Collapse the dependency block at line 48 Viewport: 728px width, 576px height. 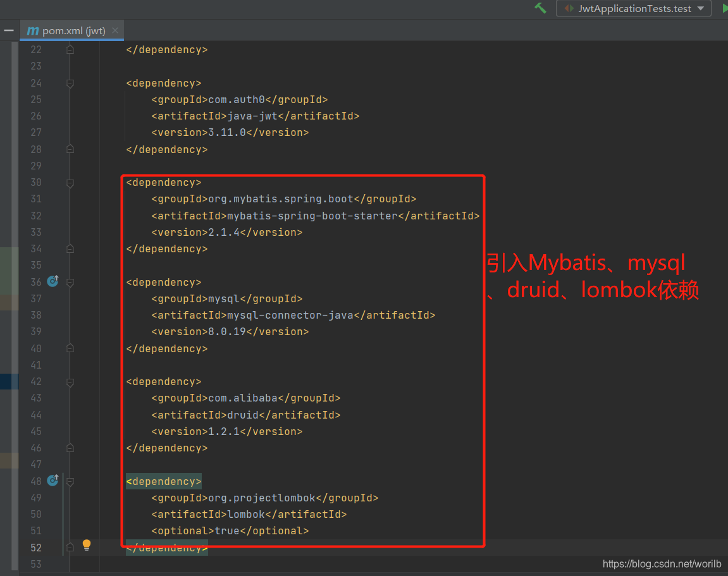coord(70,482)
